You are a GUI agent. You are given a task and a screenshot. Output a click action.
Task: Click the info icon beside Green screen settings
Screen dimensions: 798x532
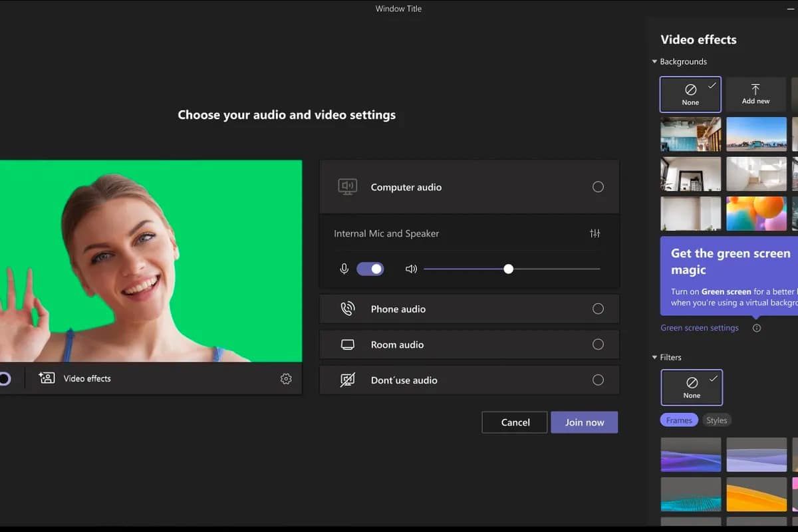[756, 327]
